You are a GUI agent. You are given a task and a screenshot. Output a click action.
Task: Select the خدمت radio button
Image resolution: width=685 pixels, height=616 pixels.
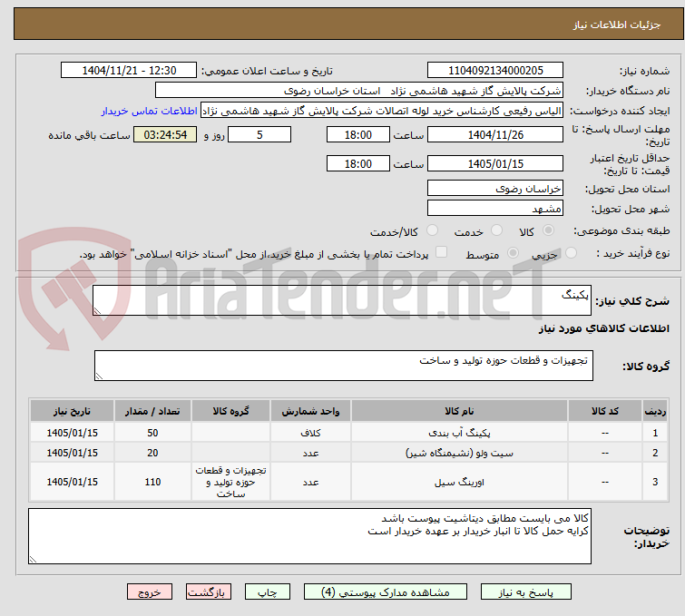click(x=496, y=230)
